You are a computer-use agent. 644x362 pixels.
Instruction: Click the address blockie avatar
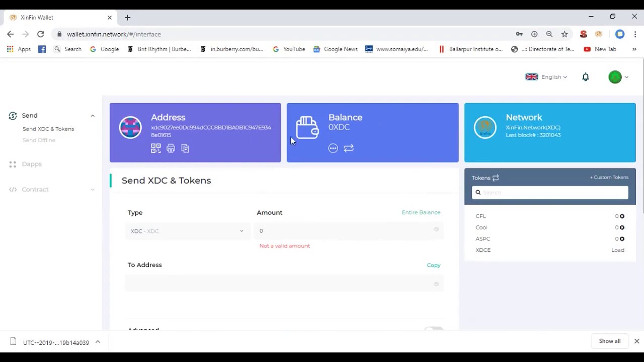(130, 128)
